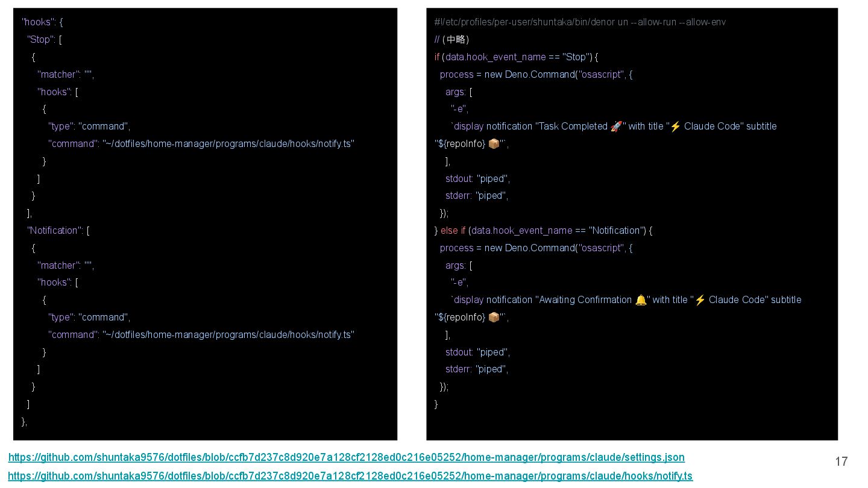Viewport: 868px width, 488px height.
Task: Select the "Notification": [ key in JSON
Action: 58,231
